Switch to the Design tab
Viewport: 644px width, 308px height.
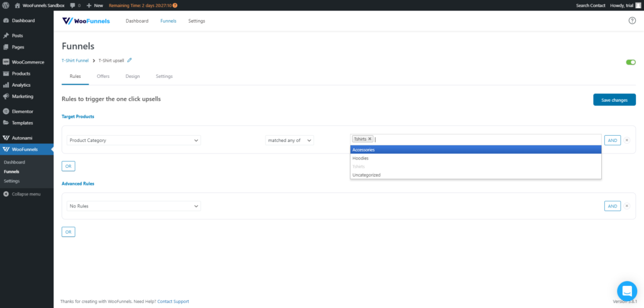coord(133,77)
